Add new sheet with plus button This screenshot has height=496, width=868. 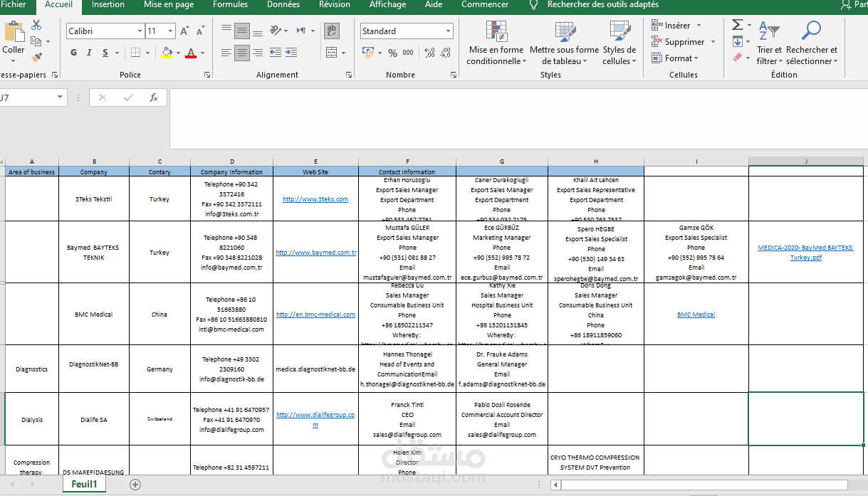(135, 485)
